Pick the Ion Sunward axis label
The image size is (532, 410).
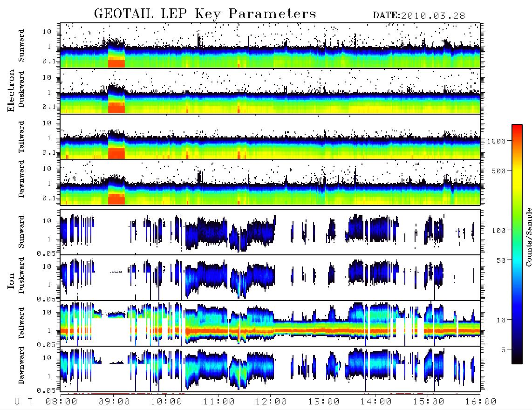21,232
